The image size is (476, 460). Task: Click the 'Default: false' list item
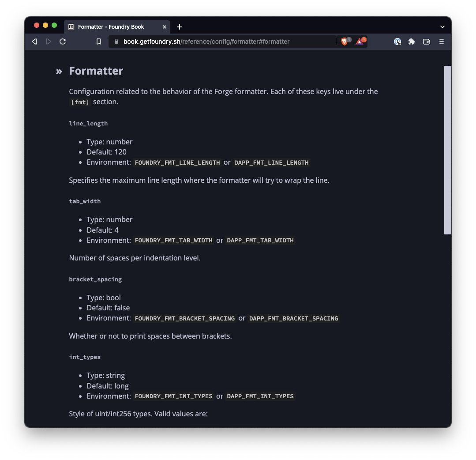[108, 308]
